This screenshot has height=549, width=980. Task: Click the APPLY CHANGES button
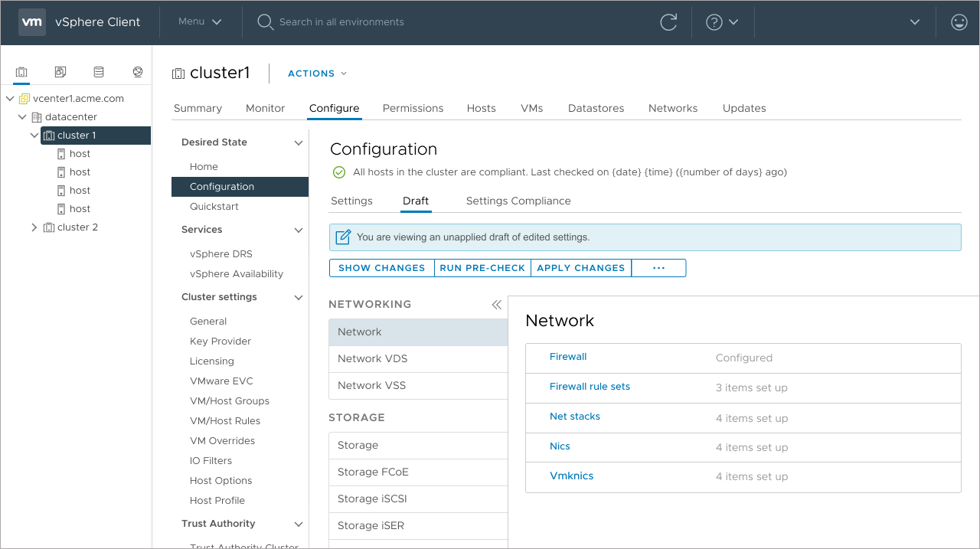tap(581, 268)
